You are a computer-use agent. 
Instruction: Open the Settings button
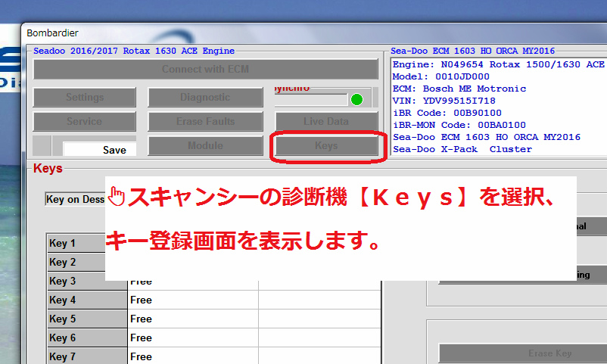tap(85, 97)
